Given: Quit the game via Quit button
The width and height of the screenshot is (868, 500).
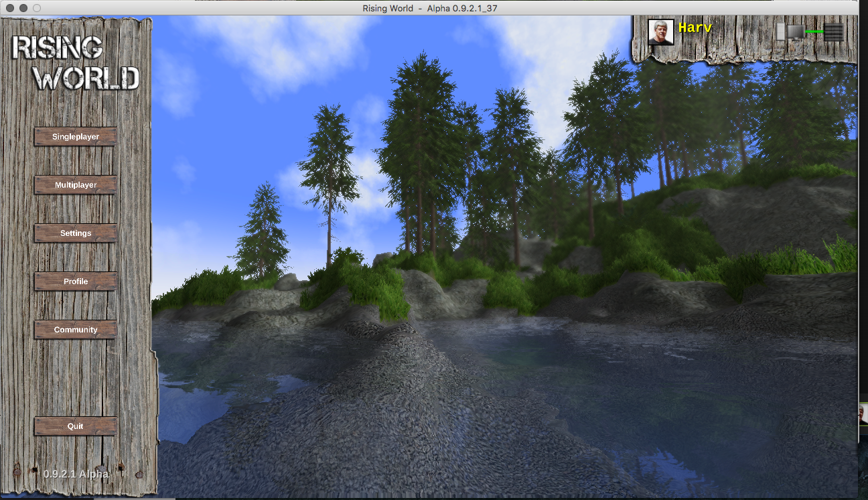Looking at the screenshot, I should coord(76,426).
